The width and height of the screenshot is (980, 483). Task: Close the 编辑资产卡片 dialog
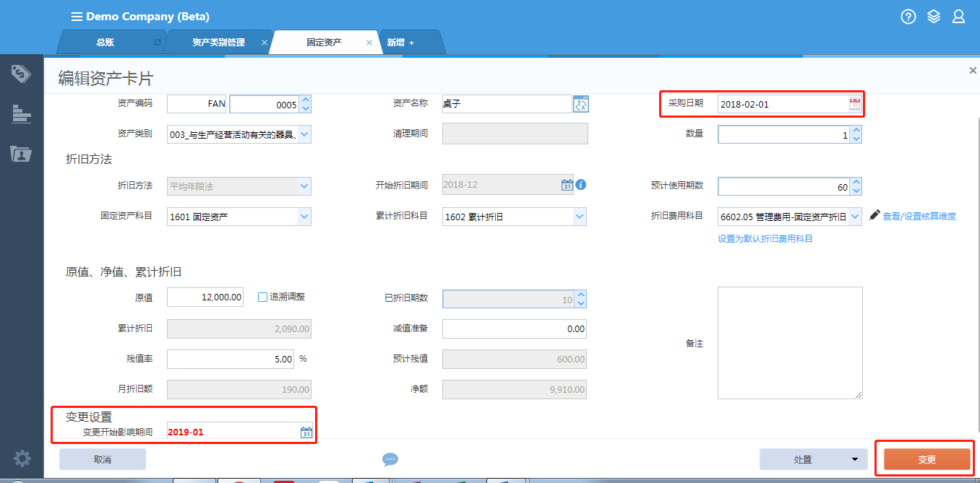click(973, 70)
